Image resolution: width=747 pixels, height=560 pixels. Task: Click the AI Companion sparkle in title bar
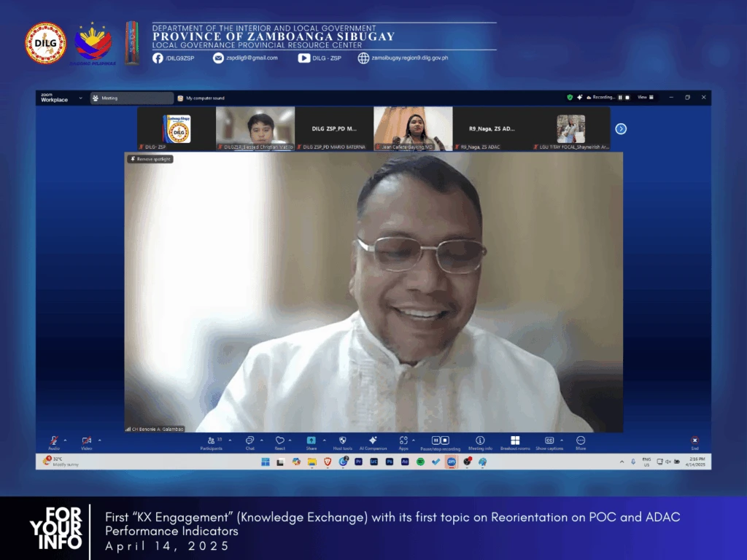(580, 97)
